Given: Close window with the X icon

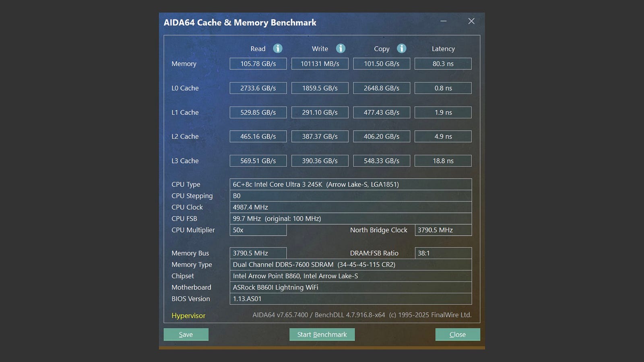Looking at the screenshot, I should click(471, 21).
